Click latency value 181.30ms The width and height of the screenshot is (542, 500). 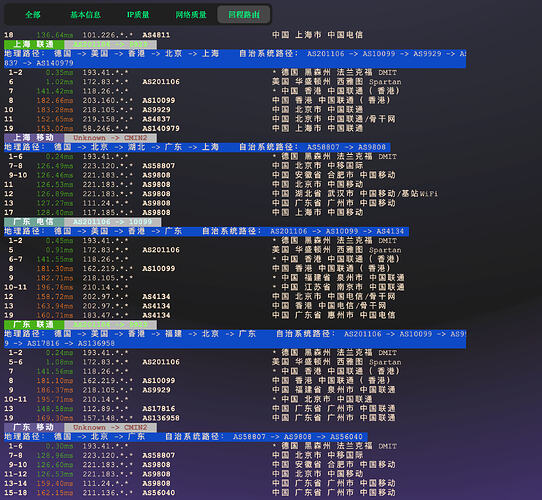(x=55, y=268)
